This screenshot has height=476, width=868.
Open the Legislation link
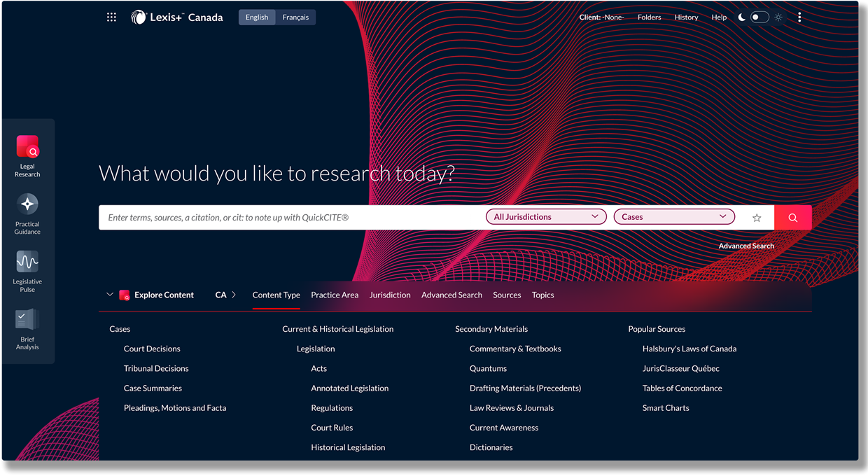316,349
